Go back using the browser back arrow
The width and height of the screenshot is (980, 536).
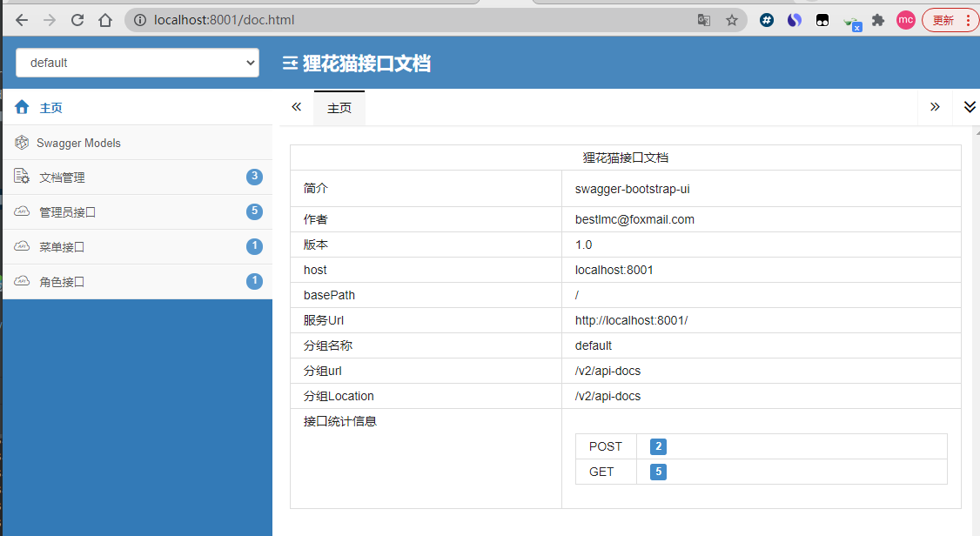(x=22, y=20)
